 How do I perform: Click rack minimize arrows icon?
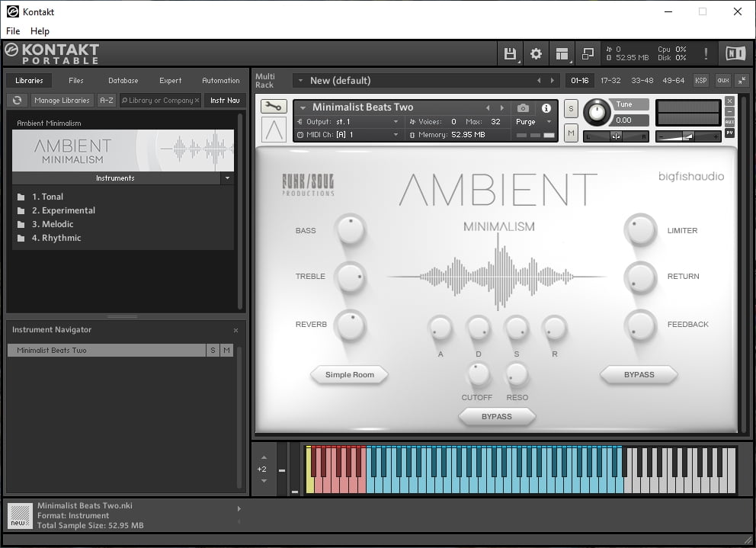(x=742, y=81)
